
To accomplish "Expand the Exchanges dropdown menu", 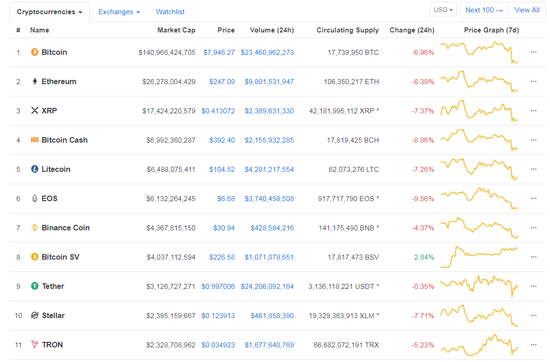I will (119, 12).
